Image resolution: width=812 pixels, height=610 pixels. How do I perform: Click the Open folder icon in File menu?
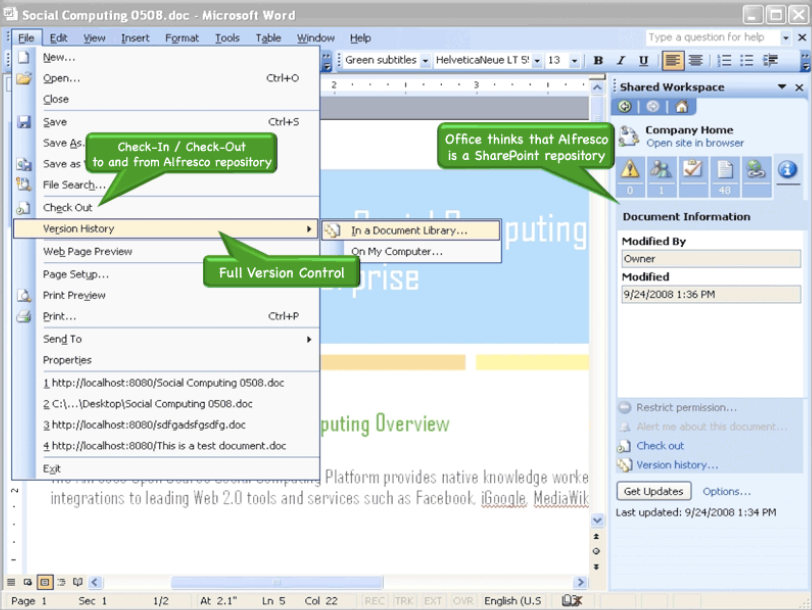point(24,78)
